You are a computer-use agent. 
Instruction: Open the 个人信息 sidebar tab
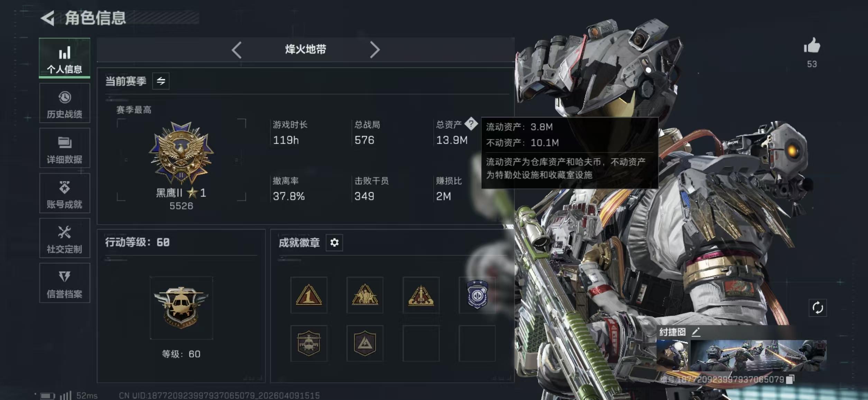point(65,58)
